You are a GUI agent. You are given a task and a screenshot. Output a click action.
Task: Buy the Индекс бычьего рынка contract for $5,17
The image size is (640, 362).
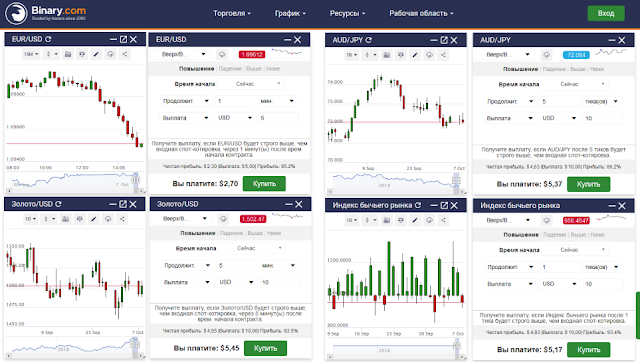pyautogui.click(x=589, y=350)
